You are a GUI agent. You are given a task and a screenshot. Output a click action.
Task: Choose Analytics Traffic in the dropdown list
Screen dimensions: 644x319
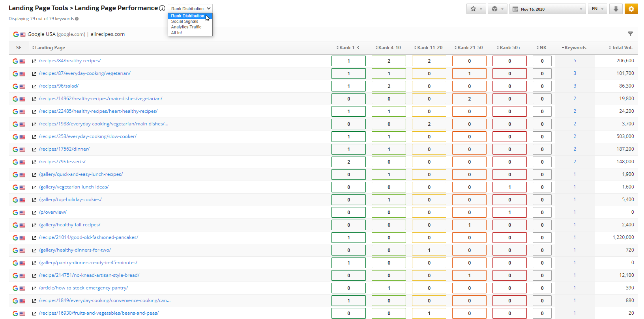click(x=186, y=27)
